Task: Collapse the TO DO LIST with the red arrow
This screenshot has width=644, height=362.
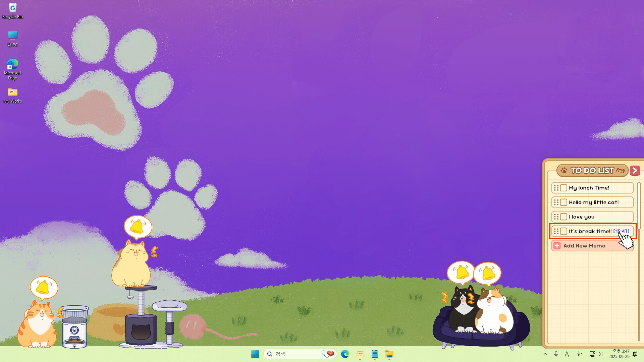Action: click(x=635, y=170)
